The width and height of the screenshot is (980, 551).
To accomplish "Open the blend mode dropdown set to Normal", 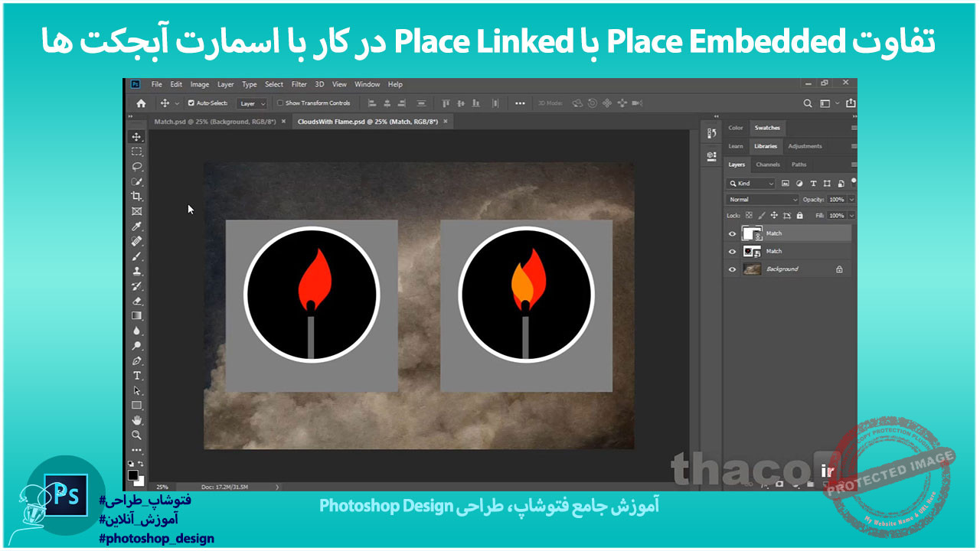I will 763,200.
